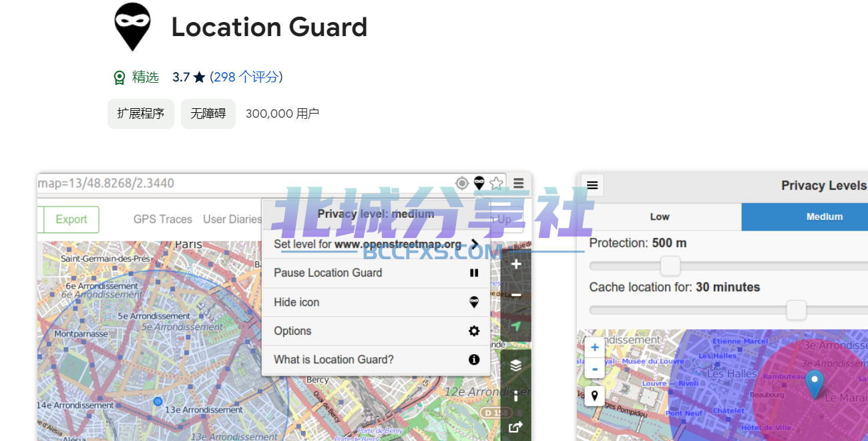Click the Protection: 500 m label
This screenshot has height=441, width=868.
(638, 243)
